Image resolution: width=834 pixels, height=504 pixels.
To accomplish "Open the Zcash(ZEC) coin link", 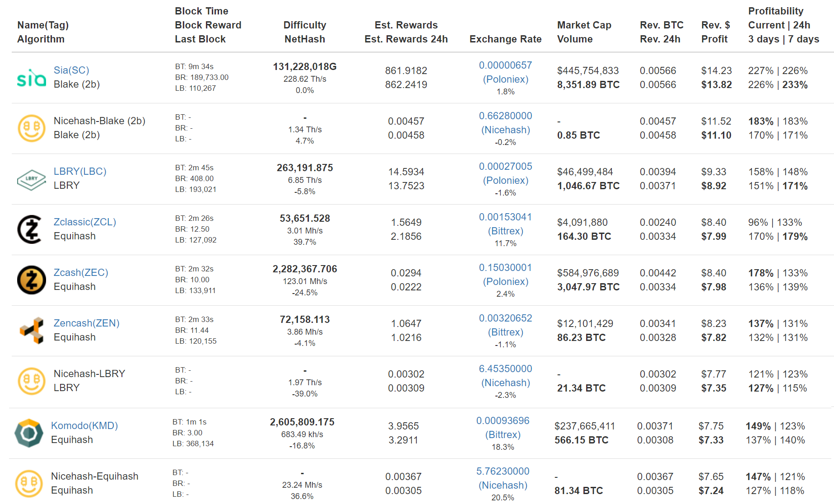I will coord(81,273).
